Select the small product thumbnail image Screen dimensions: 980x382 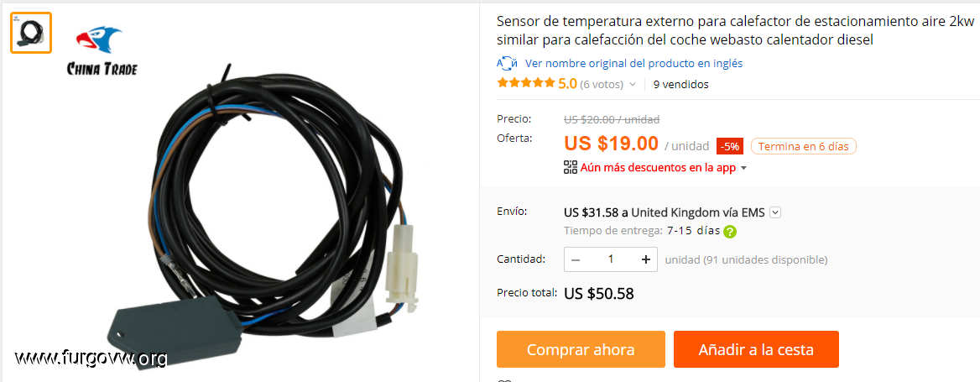pyautogui.click(x=31, y=33)
